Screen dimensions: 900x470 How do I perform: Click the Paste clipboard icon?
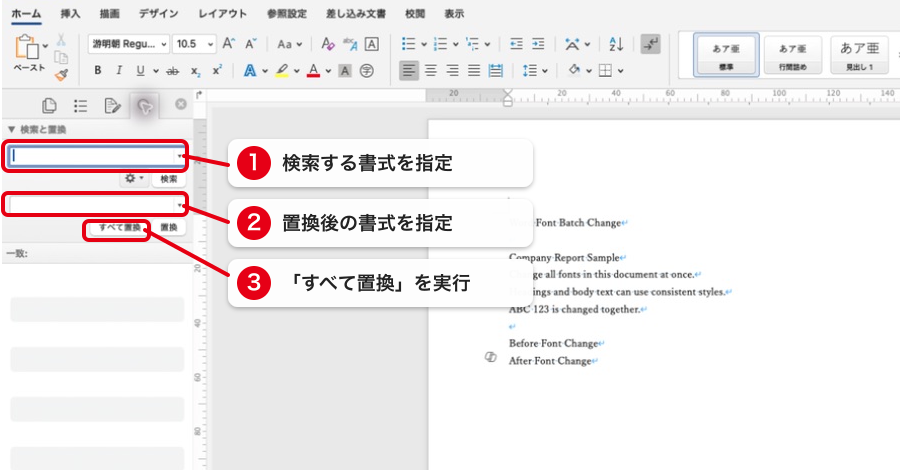(26, 46)
